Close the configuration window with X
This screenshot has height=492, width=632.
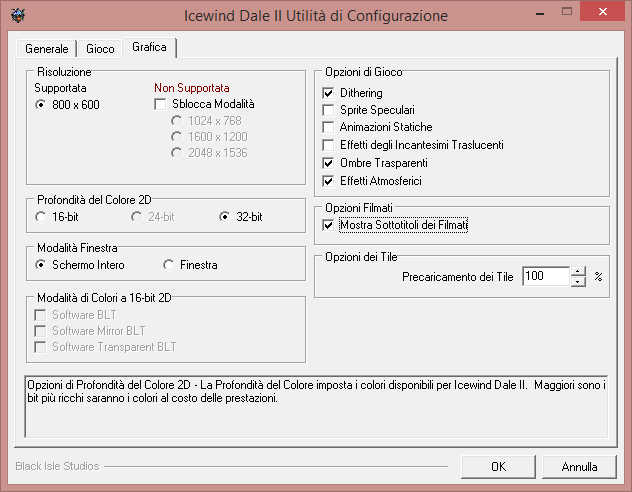pos(603,11)
